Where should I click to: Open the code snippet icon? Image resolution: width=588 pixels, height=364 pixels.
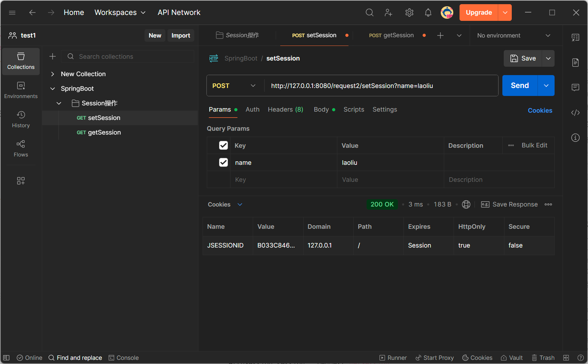575,113
